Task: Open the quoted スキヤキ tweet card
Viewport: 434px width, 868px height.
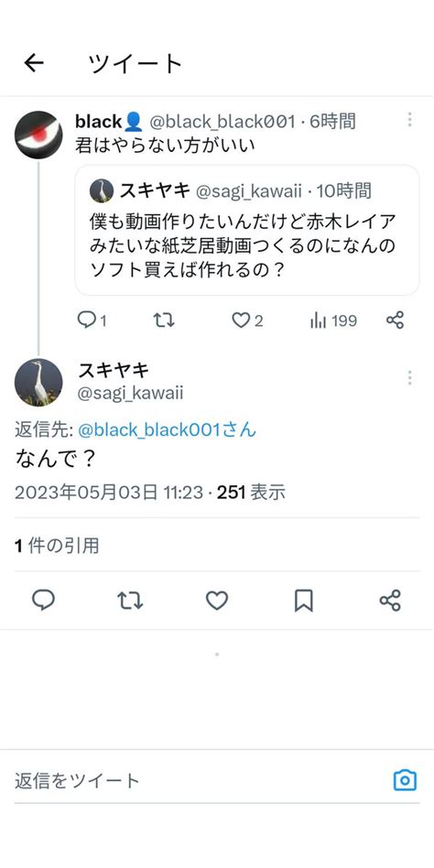Action: pos(247,231)
